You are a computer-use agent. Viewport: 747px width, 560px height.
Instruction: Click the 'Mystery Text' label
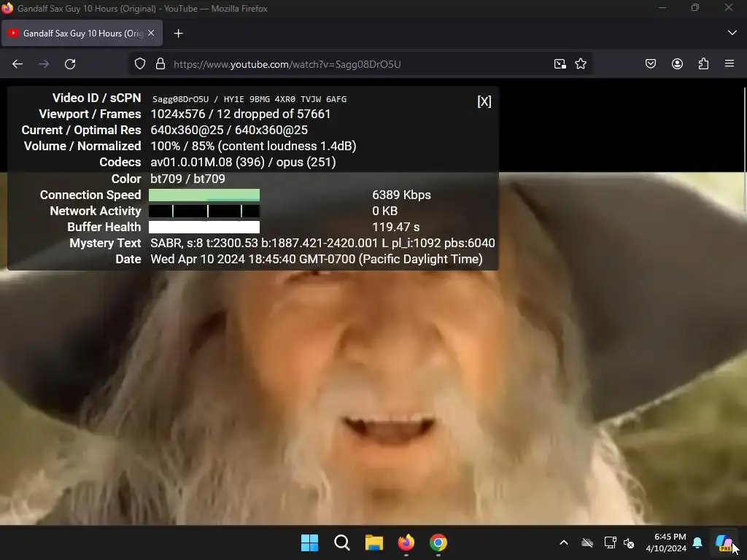pyautogui.click(x=105, y=243)
